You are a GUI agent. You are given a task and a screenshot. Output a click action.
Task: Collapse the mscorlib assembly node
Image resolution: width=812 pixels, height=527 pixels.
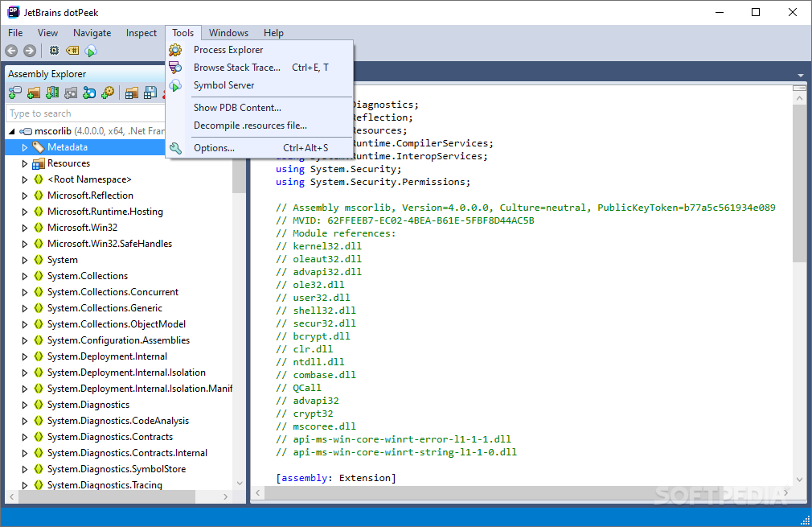pyautogui.click(x=12, y=132)
